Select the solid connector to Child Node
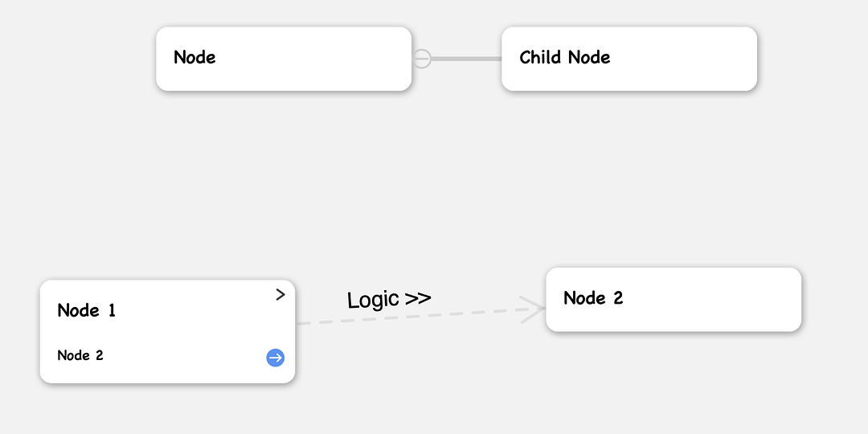Viewport: 868px width, 434px height. tap(466, 59)
